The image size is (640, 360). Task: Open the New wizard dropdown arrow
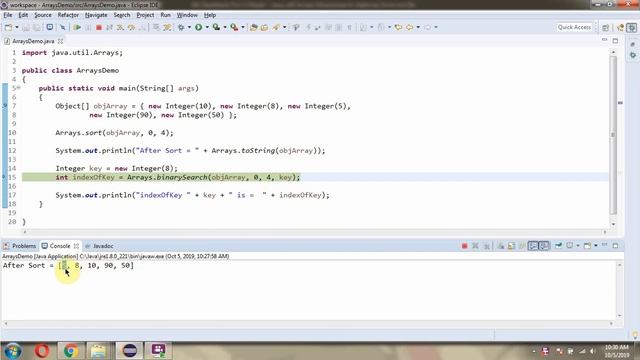pos(17,27)
